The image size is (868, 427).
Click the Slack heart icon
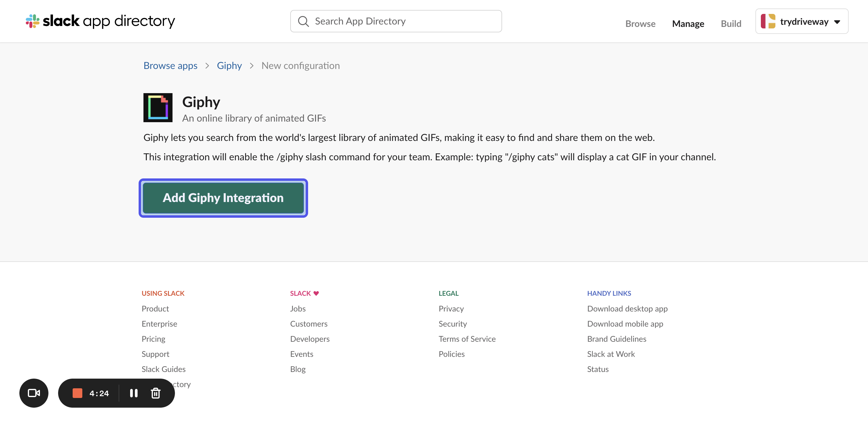316,293
